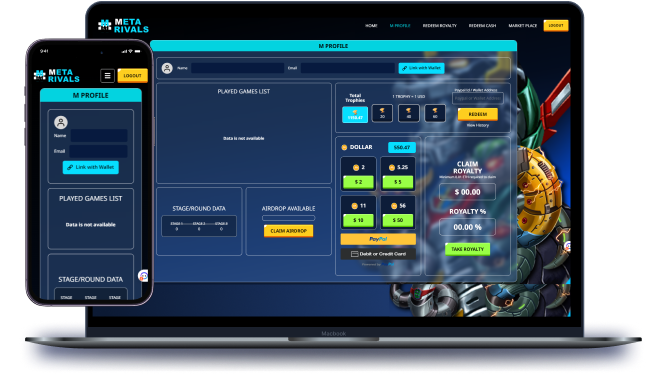
Task: Click the profile avatar icon on the phone
Action: click(61, 123)
